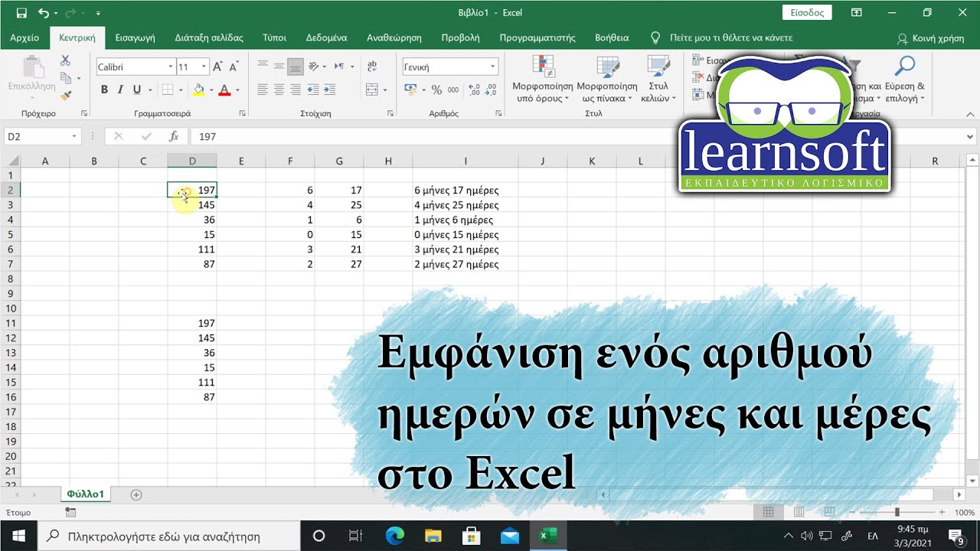Click the Merge and Center icon
Image resolution: width=980 pixels, height=551 pixels.
(x=371, y=90)
